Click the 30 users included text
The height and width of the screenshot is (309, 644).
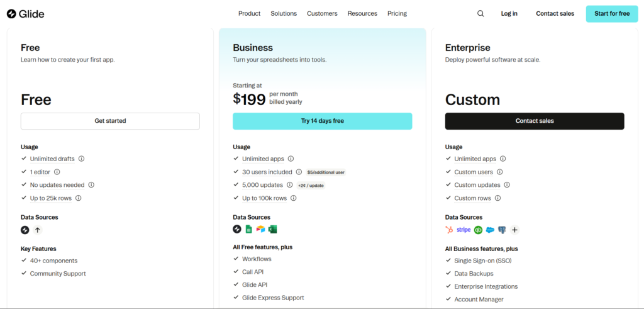click(x=267, y=172)
